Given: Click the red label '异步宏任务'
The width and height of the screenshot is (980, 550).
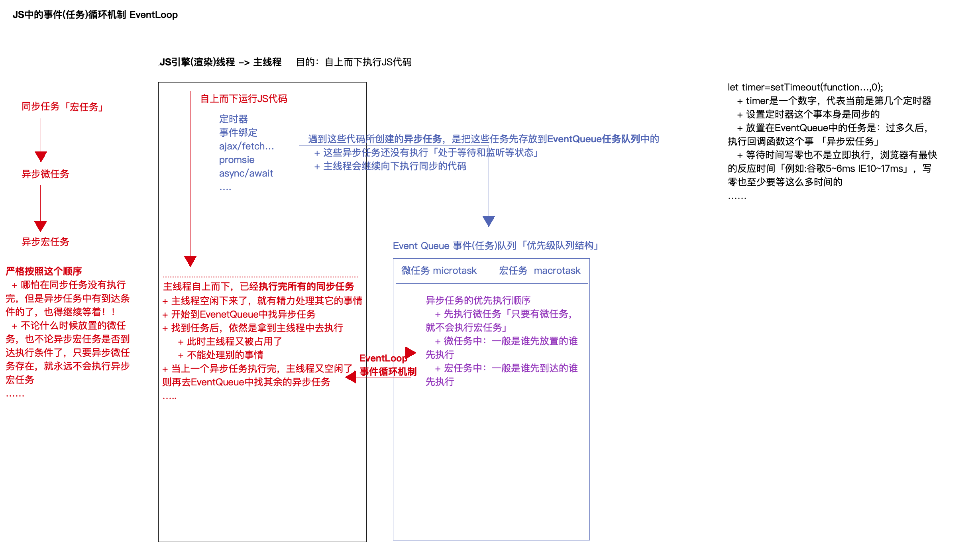Looking at the screenshot, I should click(45, 242).
